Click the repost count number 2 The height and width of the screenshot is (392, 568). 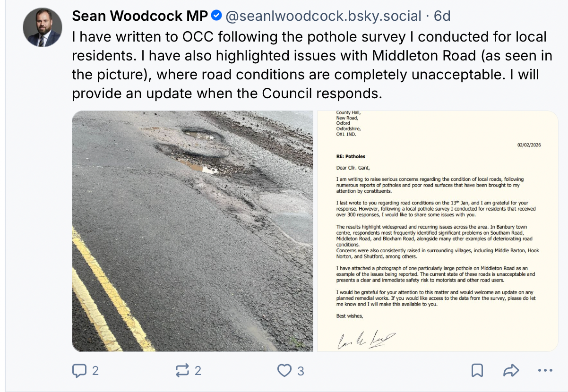coord(198,371)
